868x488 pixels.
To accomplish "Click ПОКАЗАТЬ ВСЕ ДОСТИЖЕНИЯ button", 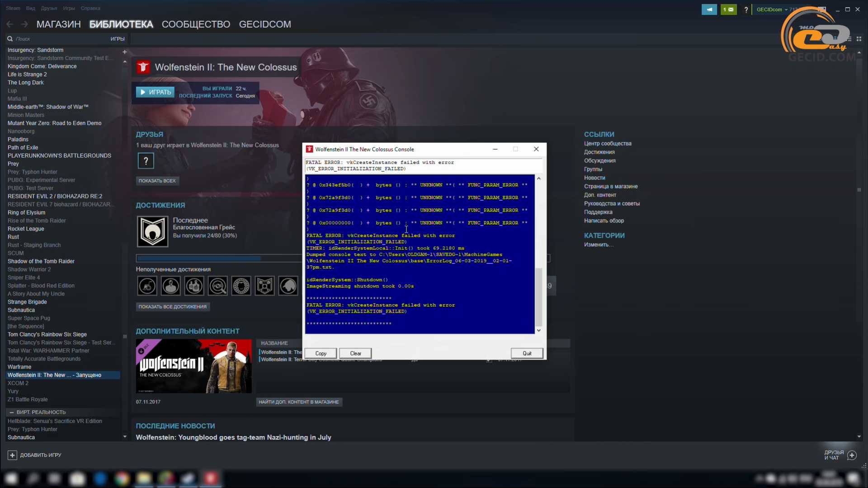I will coord(173,307).
